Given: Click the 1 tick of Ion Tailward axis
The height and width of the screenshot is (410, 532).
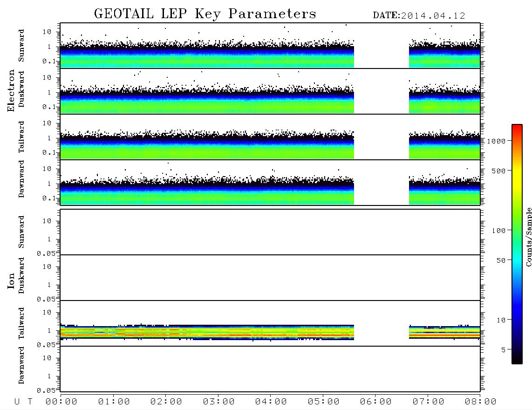Looking at the screenshot, I should (49, 331).
